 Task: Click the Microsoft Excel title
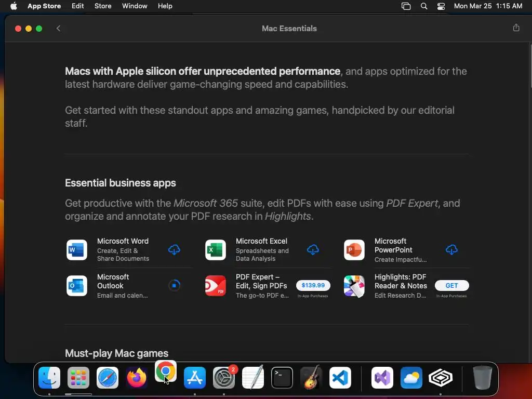[x=262, y=241]
